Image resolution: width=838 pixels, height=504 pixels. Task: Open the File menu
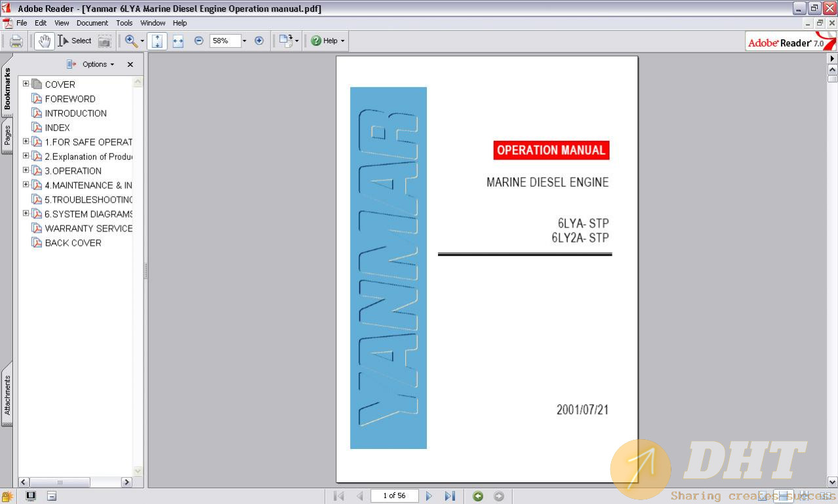pos(22,23)
